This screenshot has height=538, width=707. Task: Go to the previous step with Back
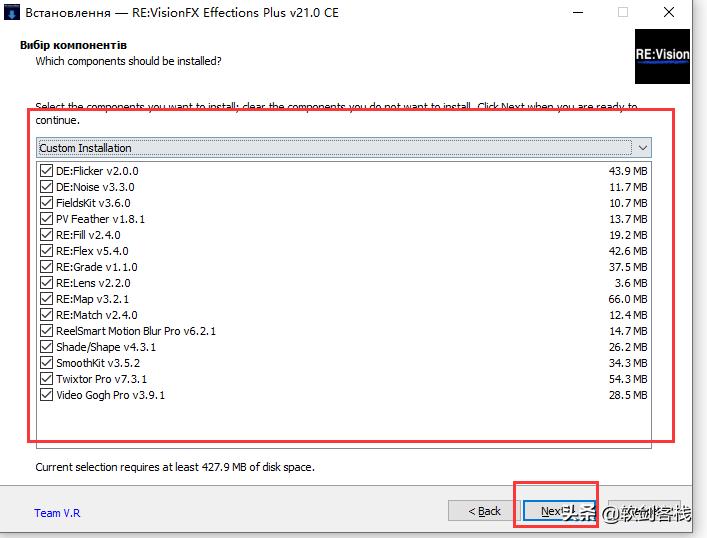(x=484, y=511)
